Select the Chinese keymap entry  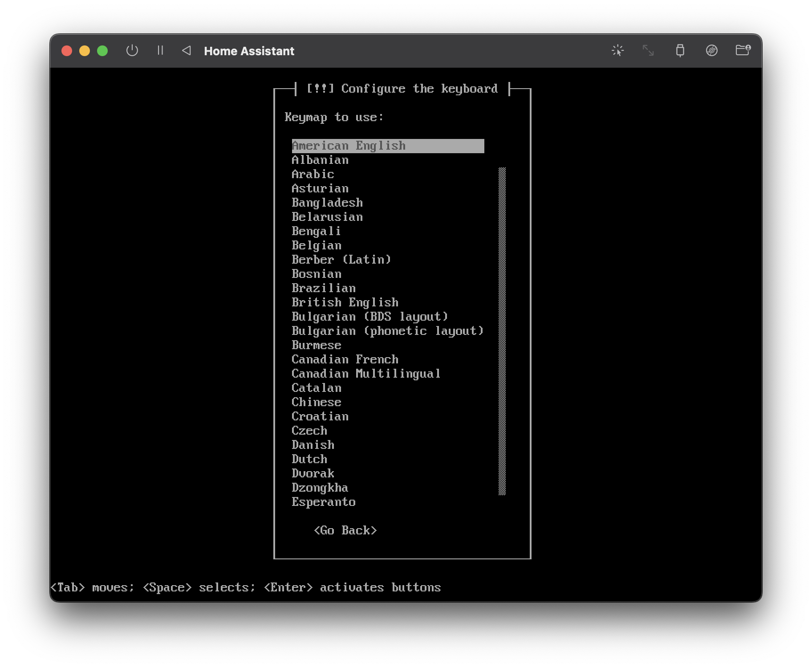pos(316,402)
